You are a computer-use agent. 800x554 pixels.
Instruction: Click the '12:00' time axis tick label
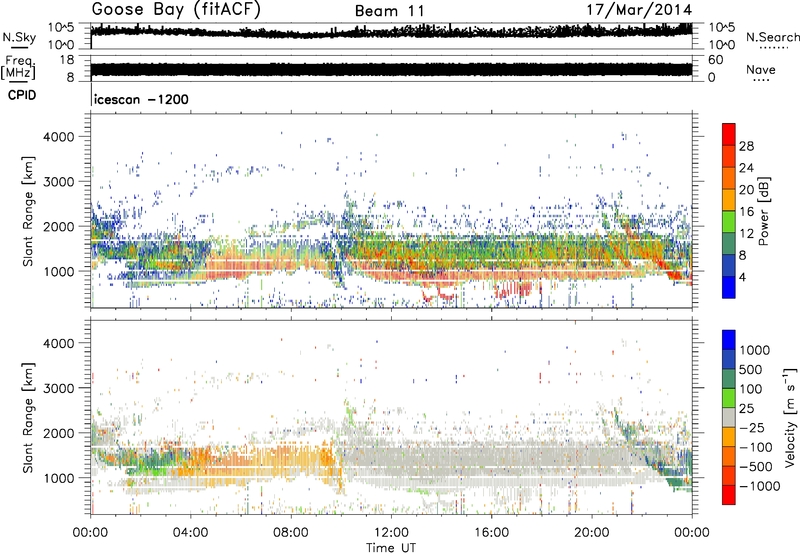click(391, 533)
